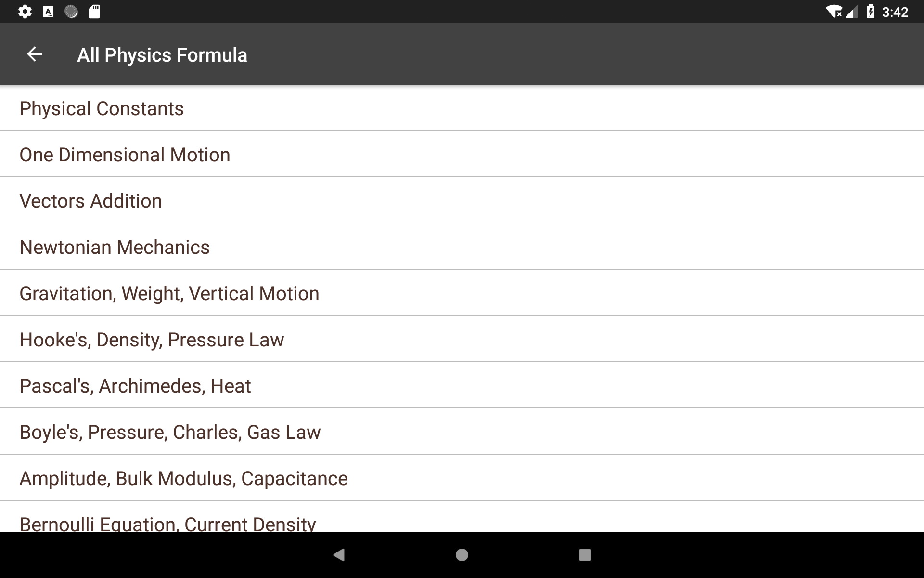
Task: Tap the 'A' keyboard notification icon
Action: 48,12
